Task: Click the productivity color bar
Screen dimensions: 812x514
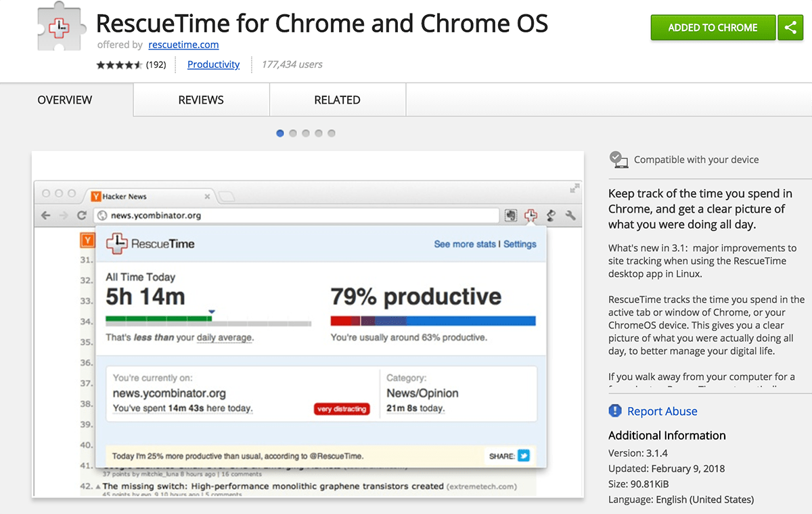Action: (433, 321)
